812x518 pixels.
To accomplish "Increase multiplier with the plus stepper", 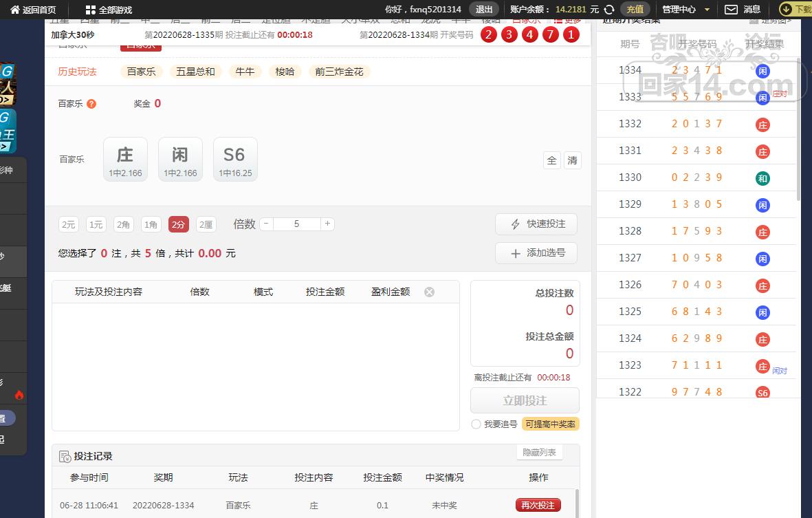I will point(328,224).
